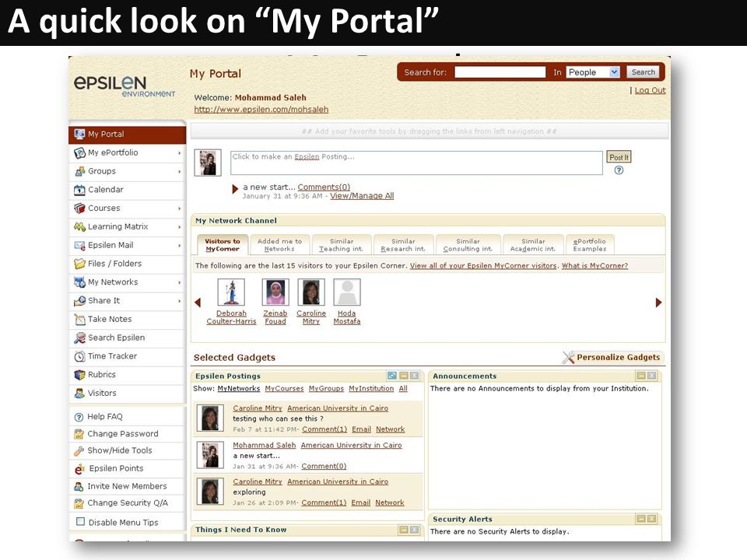The height and width of the screenshot is (560, 747).
Task: Close the Epsilen Postings gadget
Action: click(415, 376)
